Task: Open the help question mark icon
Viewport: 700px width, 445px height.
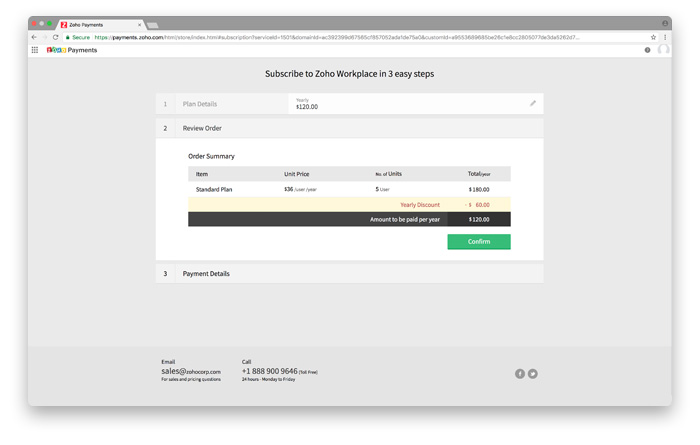Action: pyautogui.click(x=647, y=50)
